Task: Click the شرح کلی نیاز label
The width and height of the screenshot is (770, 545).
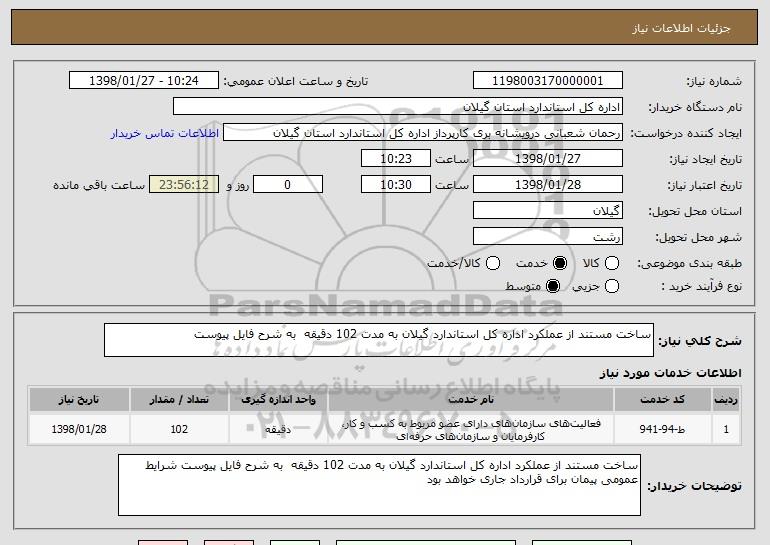Action: click(x=700, y=341)
